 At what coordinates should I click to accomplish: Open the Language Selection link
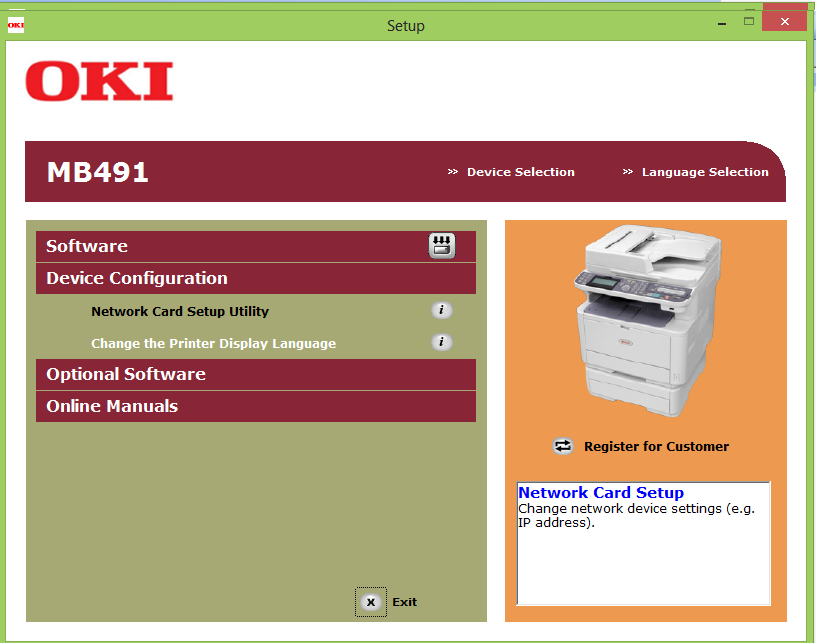coord(705,172)
